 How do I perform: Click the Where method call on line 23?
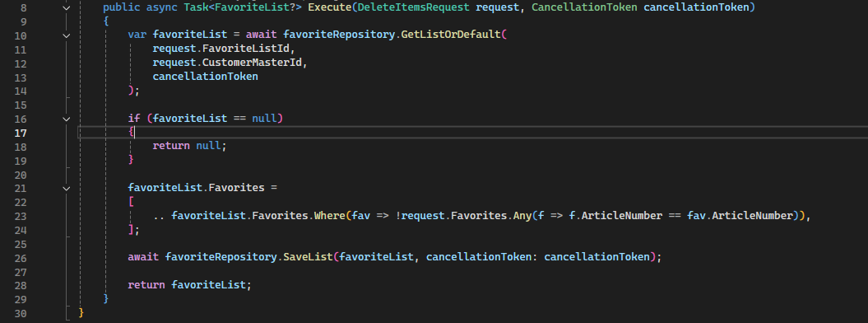330,216
